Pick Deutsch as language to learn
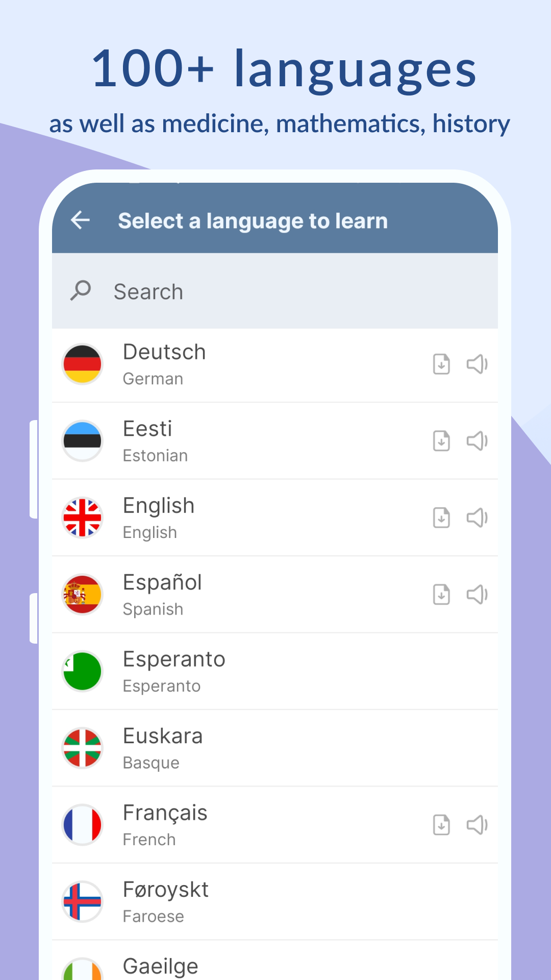The height and width of the screenshot is (980, 551). coord(275,364)
